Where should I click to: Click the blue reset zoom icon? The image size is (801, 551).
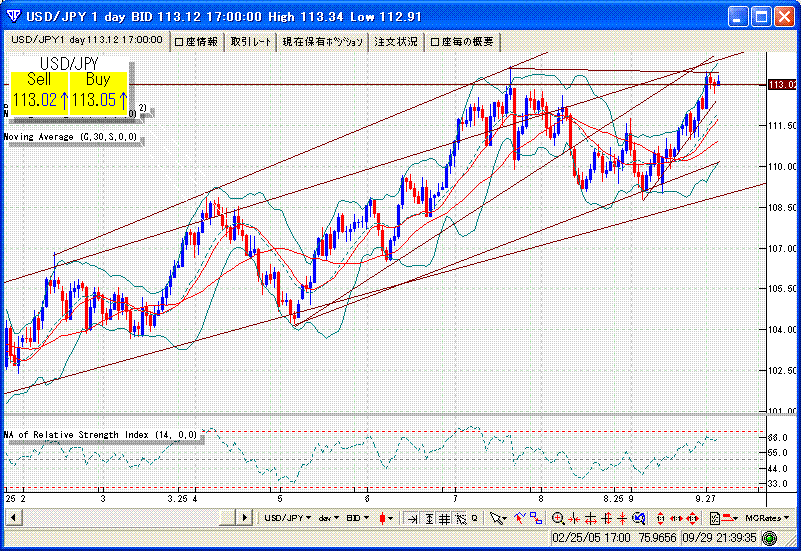coord(640,518)
